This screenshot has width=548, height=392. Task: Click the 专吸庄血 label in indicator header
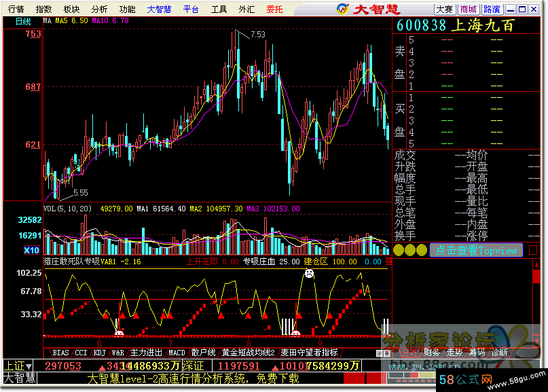tap(259, 262)
